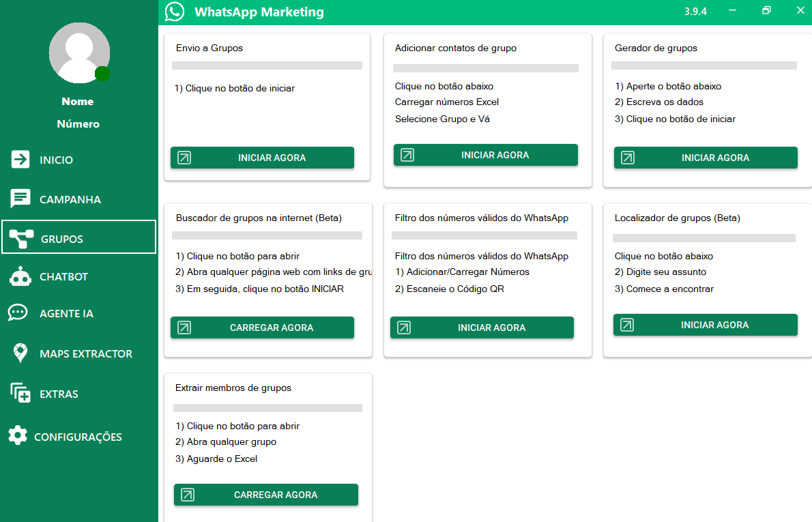Viewport: 812px width, 522px height.
Task: Click the text 2) Escreva os dados
Action: pos(659,102)
